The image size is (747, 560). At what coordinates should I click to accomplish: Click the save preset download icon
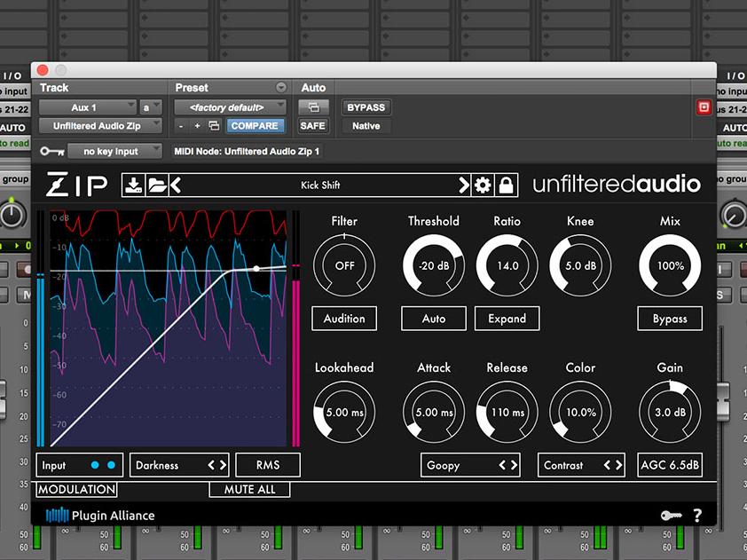(133, 185)
